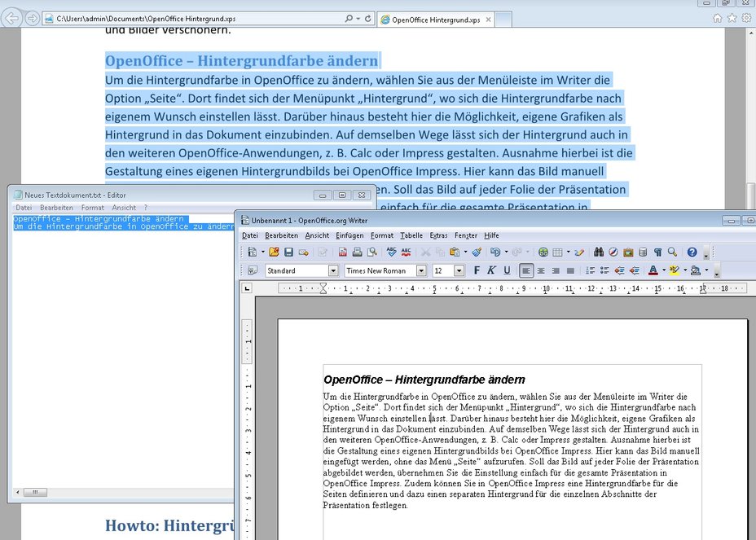Expand the Times New Roman font dropdown
756x540 pixels.
(421, 270)
